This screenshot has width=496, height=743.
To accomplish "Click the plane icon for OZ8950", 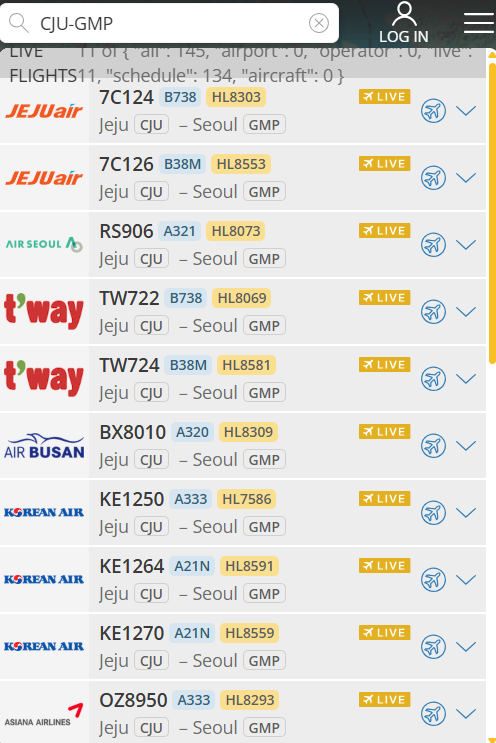I will (x=433, y=714).
